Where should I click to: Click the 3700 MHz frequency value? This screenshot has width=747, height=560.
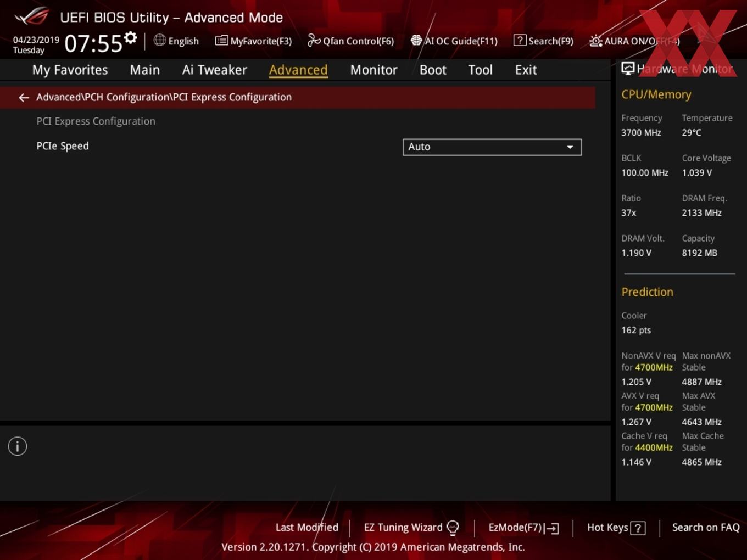(x=641, y=132)
